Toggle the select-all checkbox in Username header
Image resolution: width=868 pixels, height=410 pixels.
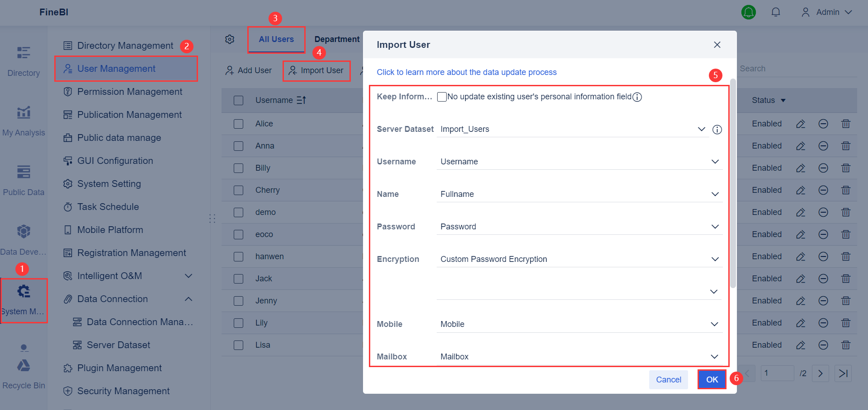point(239,100)
